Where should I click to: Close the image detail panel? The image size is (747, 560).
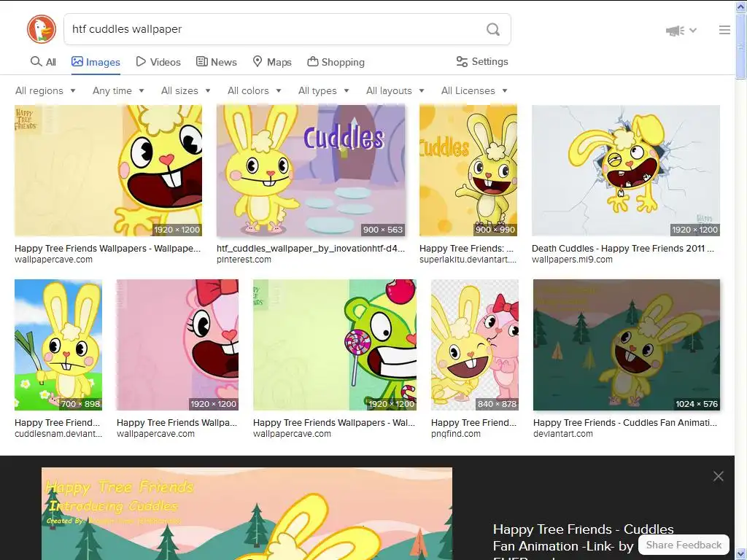719,476
